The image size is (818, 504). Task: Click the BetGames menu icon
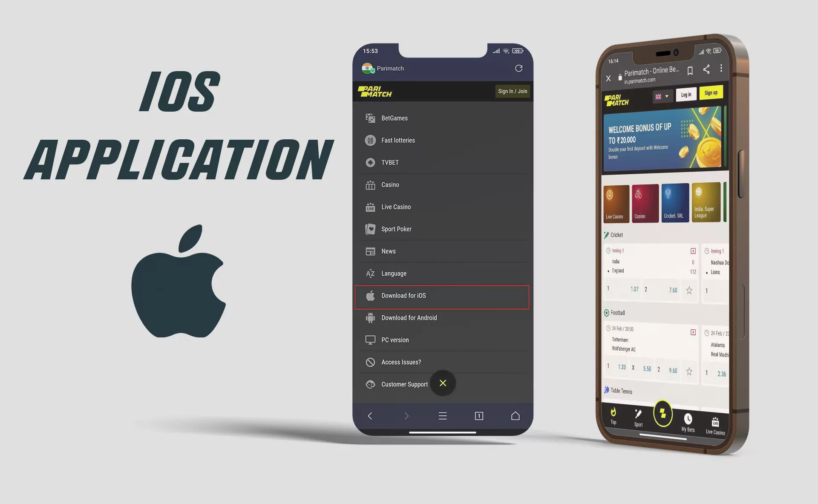point(370,118)
